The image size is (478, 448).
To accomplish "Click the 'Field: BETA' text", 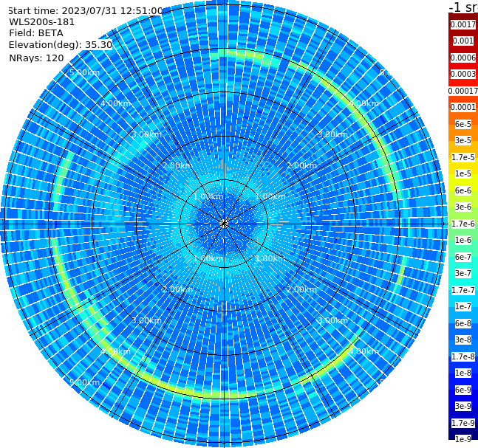I will pyautogui.click(x=36, y=33).
